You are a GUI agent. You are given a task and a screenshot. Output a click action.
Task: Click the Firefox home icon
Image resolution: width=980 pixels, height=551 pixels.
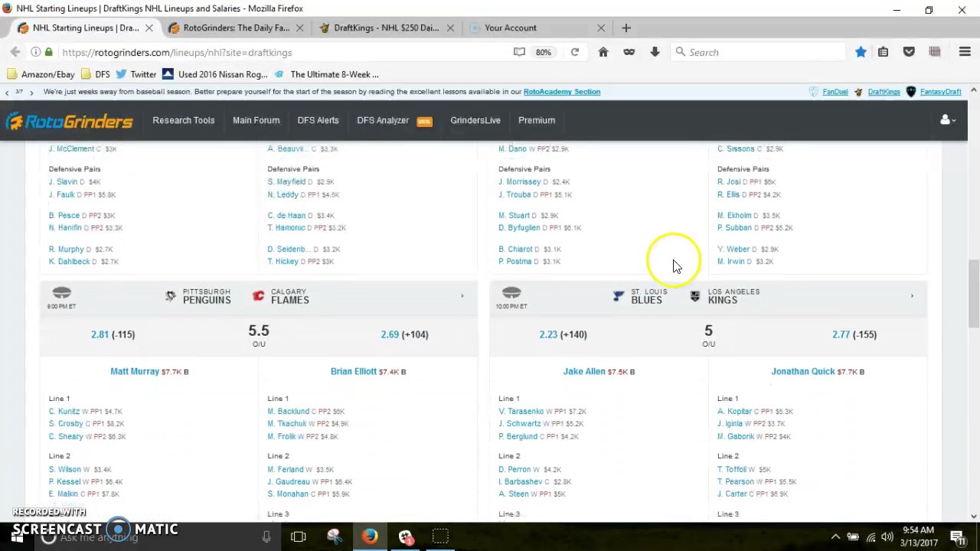click(603, 52)
